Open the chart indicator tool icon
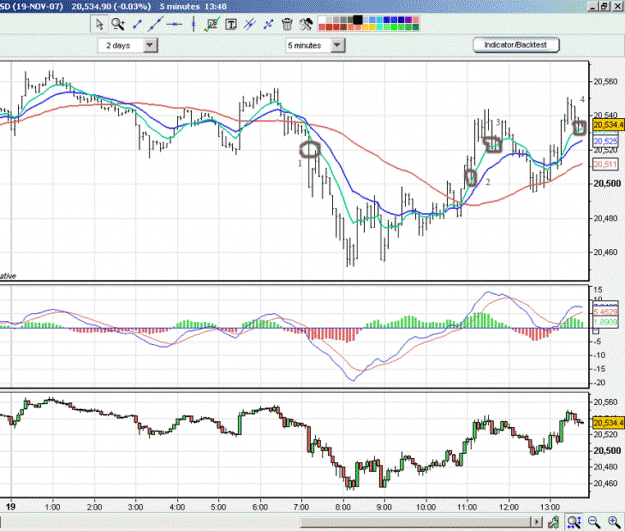This screenshot has height=531, width=625. pyautogui.click(x=212, y=24)
